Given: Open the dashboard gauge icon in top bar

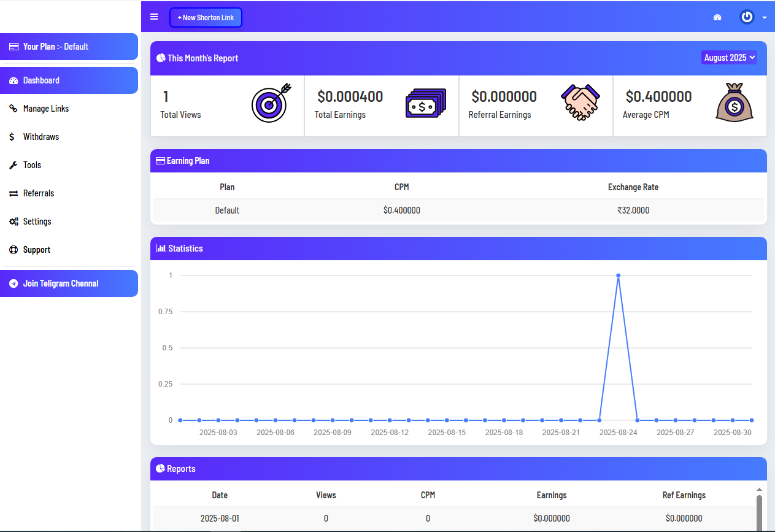Looking at the screenshot, I should 717,17.
